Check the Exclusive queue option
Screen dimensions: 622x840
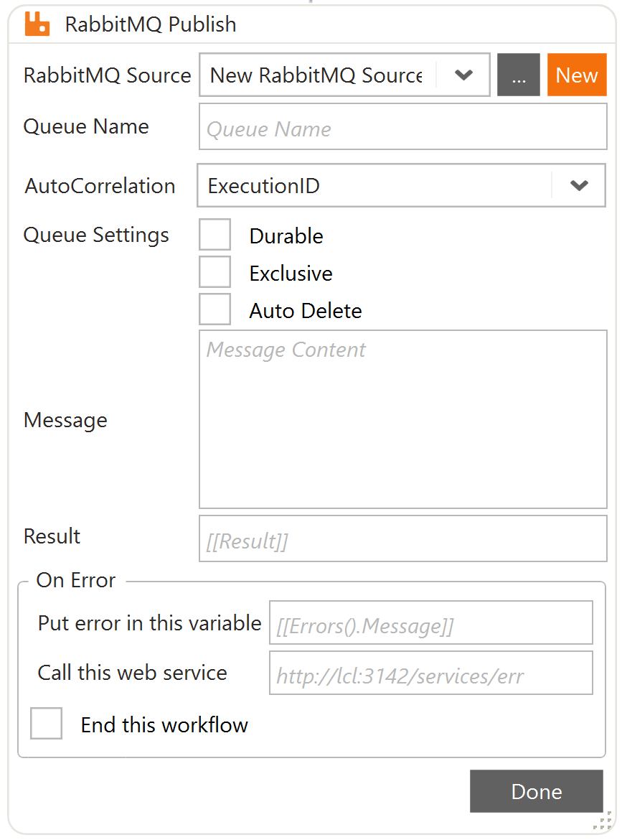coord(215,271)
